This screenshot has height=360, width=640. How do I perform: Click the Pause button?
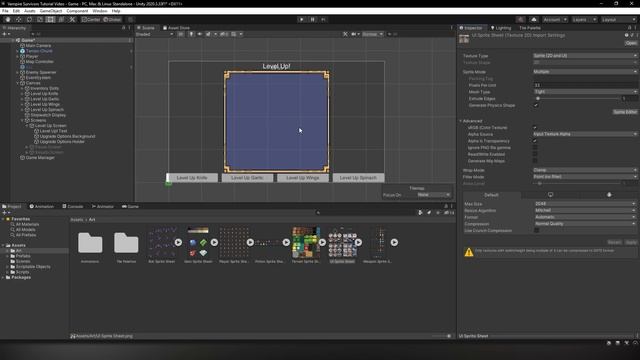coord(313,19)
